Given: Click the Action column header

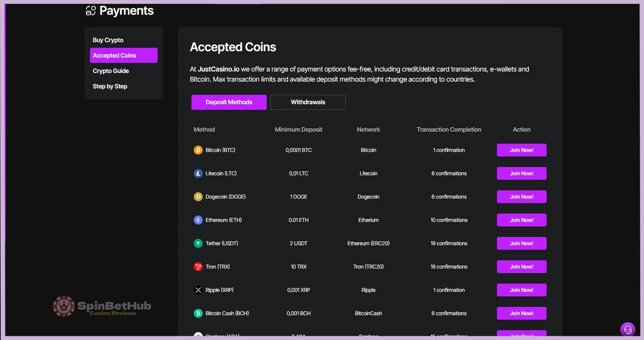Looking at the screenshot, I should tap(522, 129).
